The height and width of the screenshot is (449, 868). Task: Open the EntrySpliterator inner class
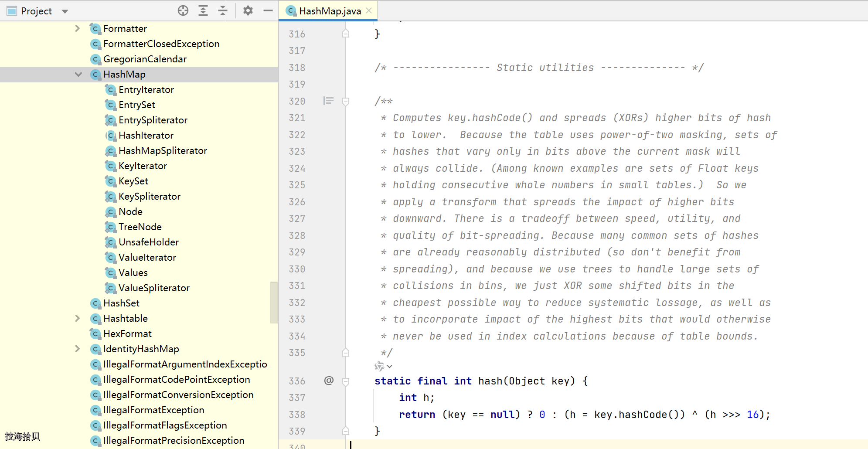point(153,120)
